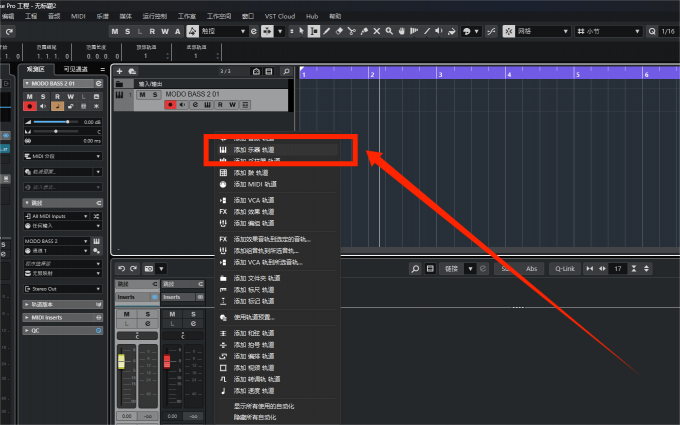Select the Object Selection arrow tool

[301, 31]
